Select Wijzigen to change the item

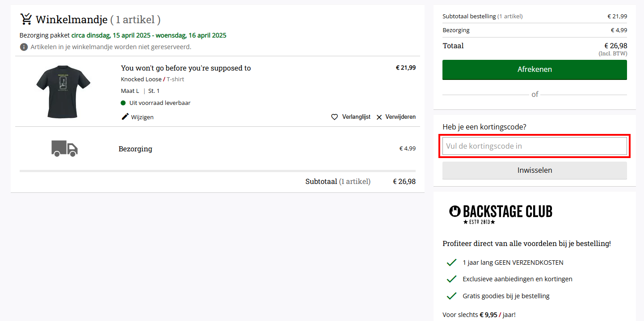pyautogui.click(x=142, y=117)
